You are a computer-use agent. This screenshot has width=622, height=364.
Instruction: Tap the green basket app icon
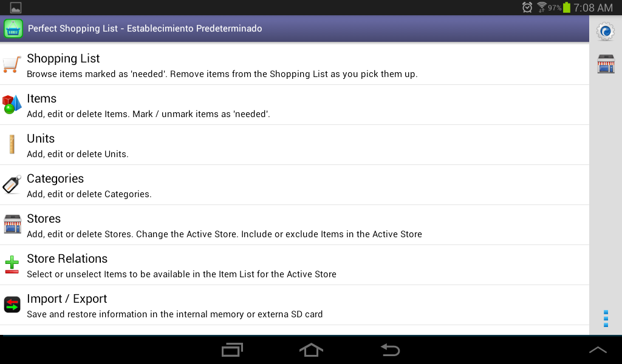point(13,29)
